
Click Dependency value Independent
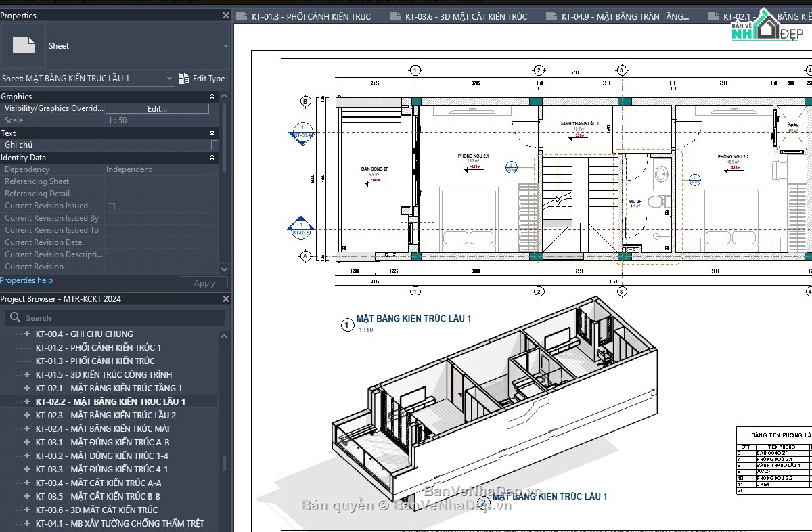point(129,169)
